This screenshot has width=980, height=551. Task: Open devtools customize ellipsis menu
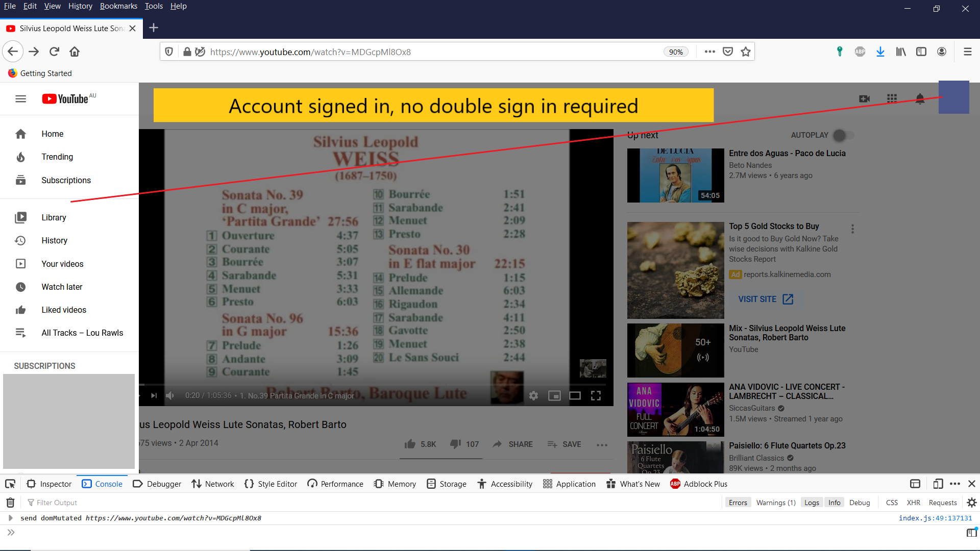[955, 484]
